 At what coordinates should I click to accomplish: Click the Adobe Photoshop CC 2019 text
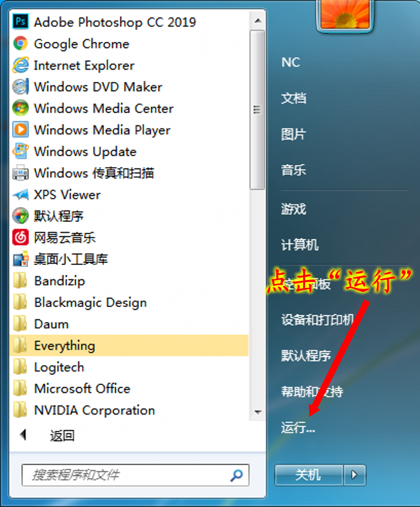tap(115, 22)
